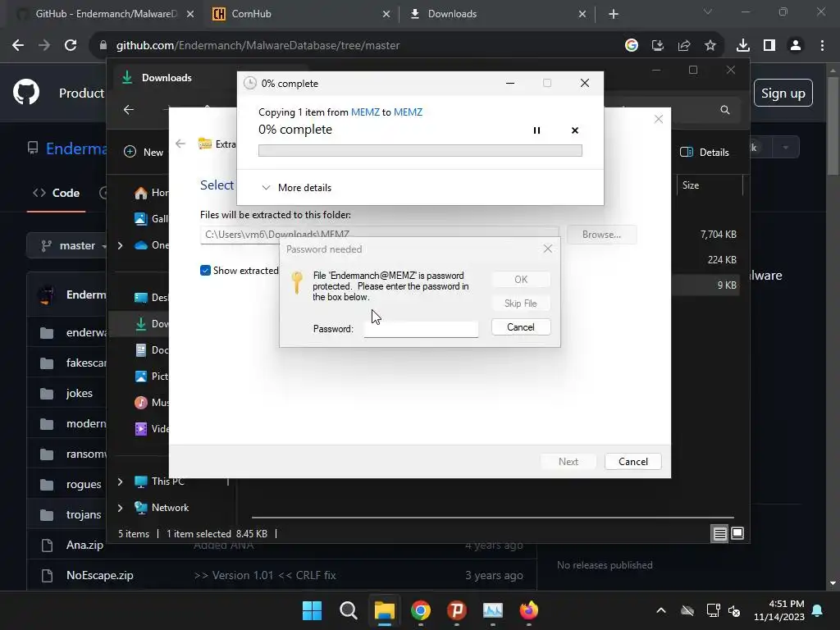Viewport: 840px width, 630px height.
Task: Open taskbar Search
Action: (348, 610)
